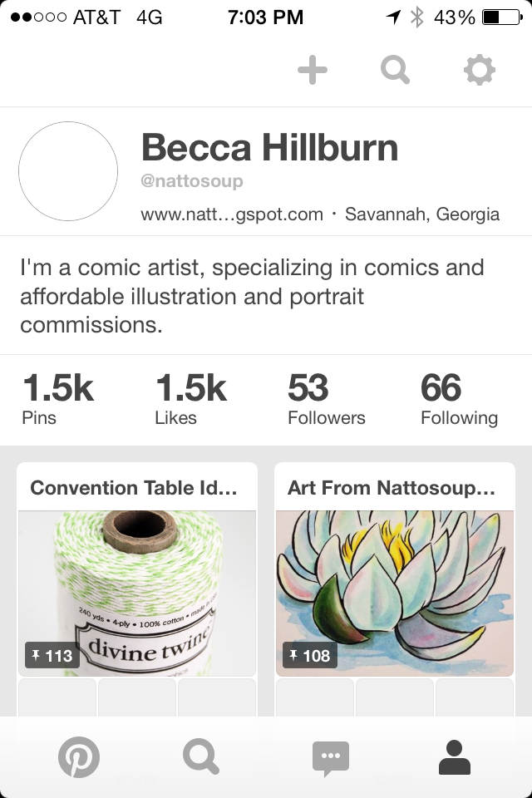The width and height of the screenshot is (532, 798).
Task: Tap the Becca Hillburn profile name
Action: pyautogui.click(x=269, y=148)
